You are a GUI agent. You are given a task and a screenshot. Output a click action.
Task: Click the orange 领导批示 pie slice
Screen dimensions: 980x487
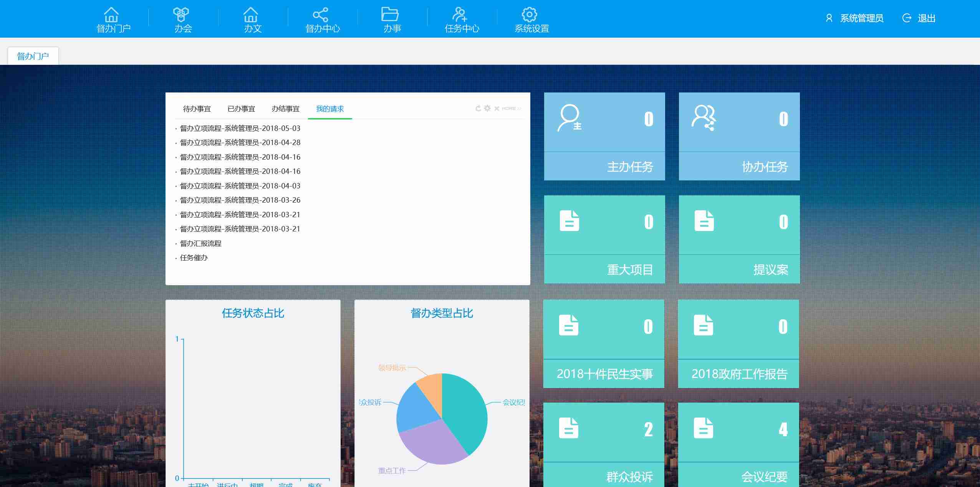pyautogui.click(x=431, y=388)
